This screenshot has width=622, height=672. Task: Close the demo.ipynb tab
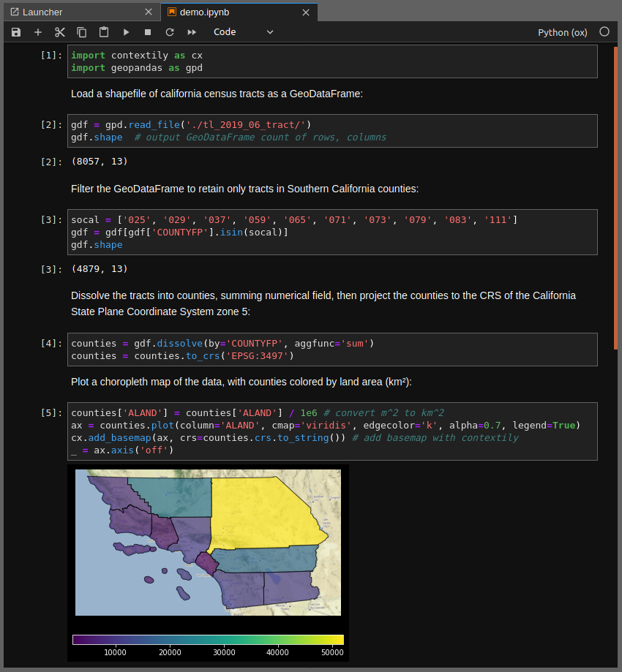point(306,12)
